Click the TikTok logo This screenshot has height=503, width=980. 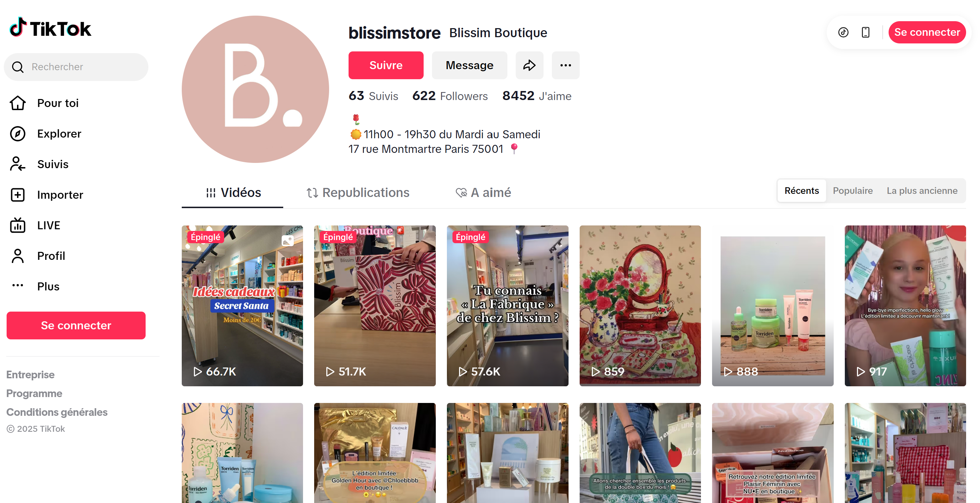coord(50,28)
